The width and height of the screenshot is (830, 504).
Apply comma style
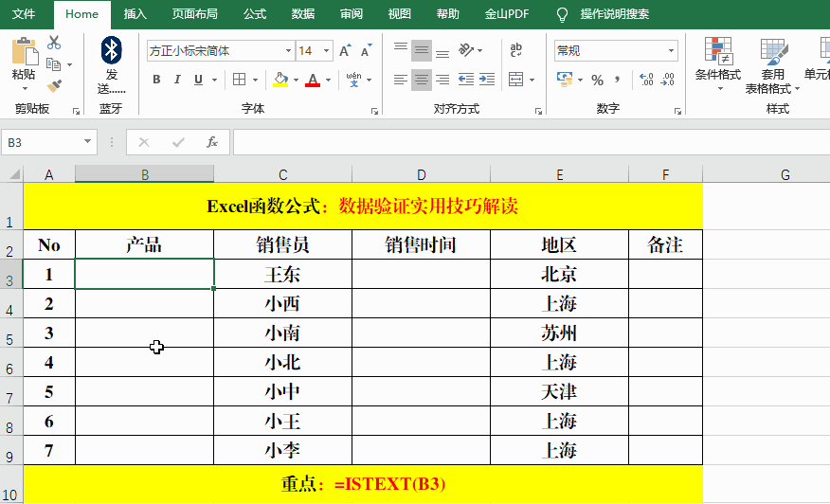(617, 80)
